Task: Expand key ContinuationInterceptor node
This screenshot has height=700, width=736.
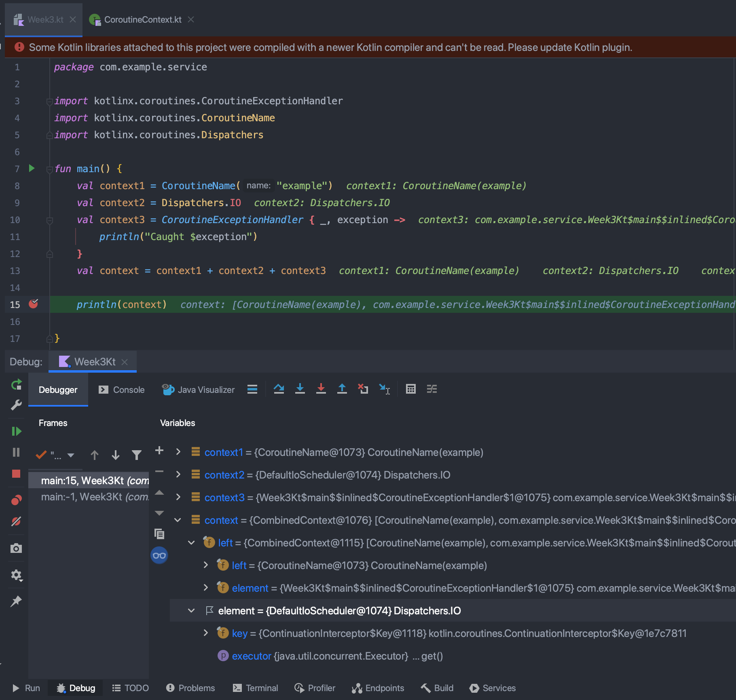Action: click(x=205, y=633)
